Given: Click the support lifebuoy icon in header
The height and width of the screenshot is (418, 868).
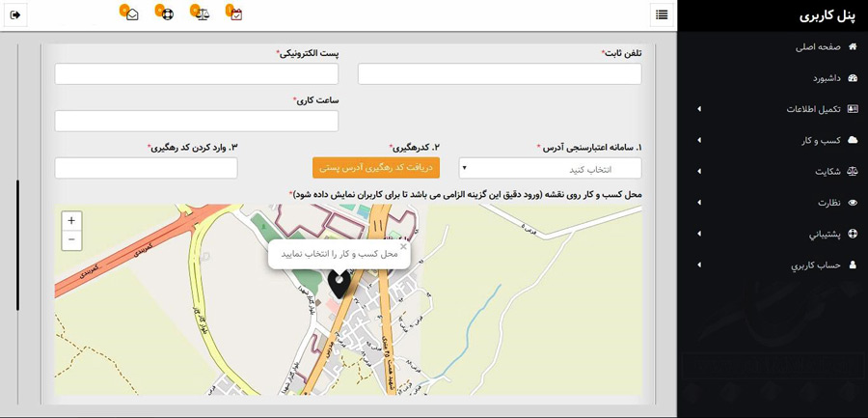Looking at the screenshot, I should (166, 14).
